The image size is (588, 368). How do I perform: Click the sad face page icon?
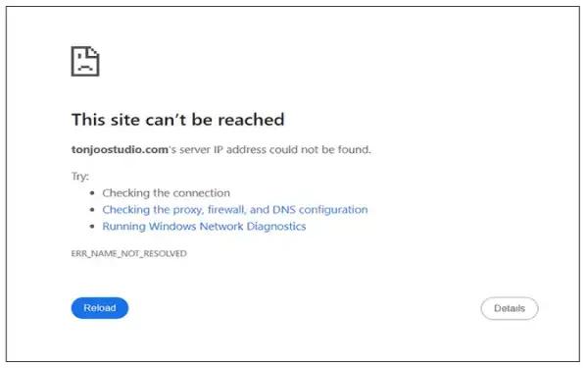coord(85,61)
